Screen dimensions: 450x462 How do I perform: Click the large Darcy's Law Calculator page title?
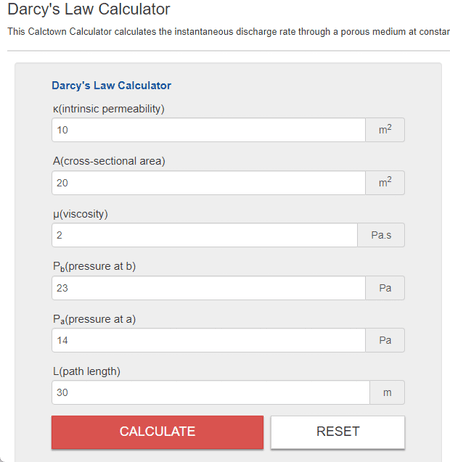pos(89,9)
